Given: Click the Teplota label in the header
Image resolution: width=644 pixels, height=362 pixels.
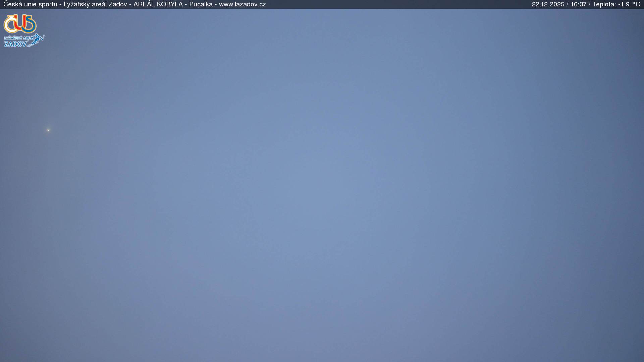Looking at the screenshot, I should tap(604, 4).
